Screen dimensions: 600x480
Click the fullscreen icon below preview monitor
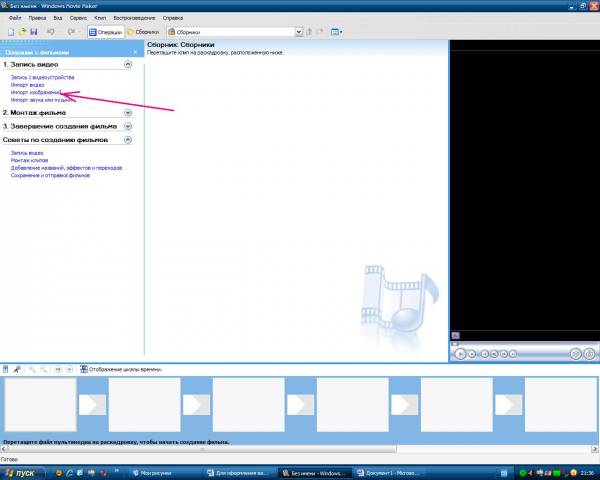click(456, 336)
